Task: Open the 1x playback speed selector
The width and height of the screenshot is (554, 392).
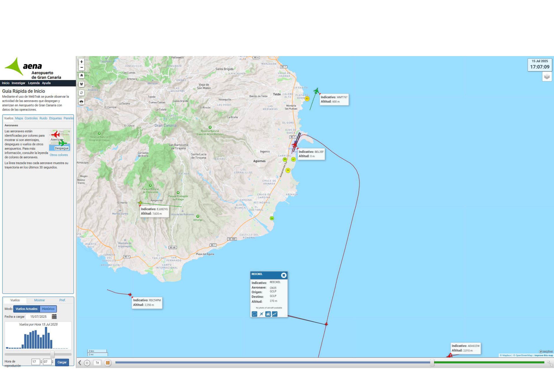Action: coord(97,363)
